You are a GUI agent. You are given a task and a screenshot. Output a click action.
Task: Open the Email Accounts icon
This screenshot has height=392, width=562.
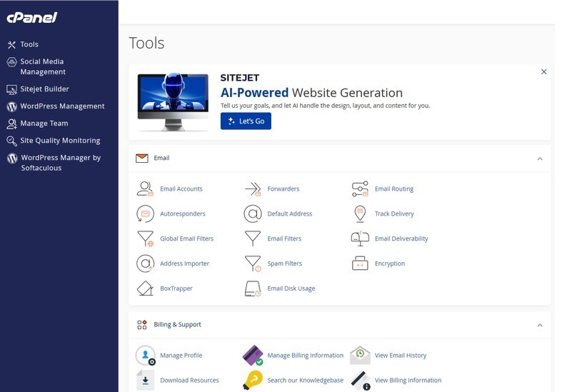point(145,189)
